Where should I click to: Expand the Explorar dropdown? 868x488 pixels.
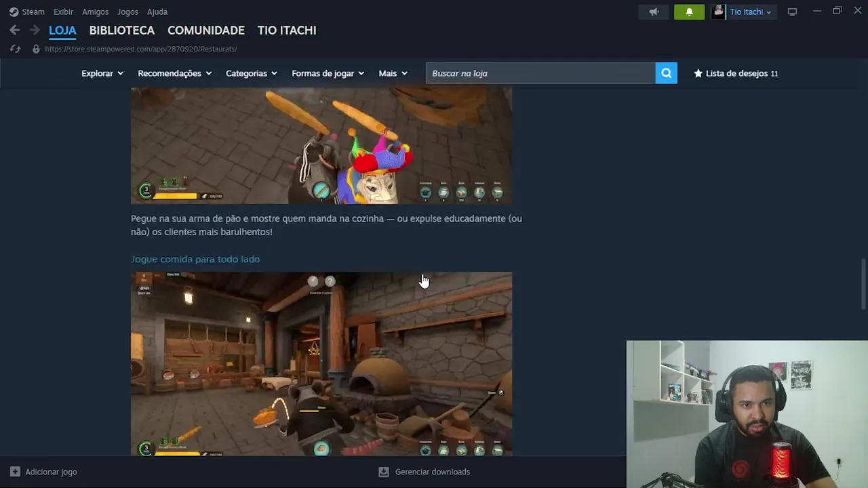coord(102,73)
